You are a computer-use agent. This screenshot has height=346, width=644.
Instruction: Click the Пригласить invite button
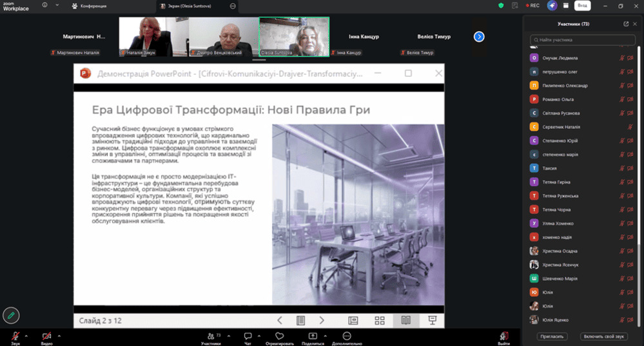pyautogui.click(x=552, y=336)
